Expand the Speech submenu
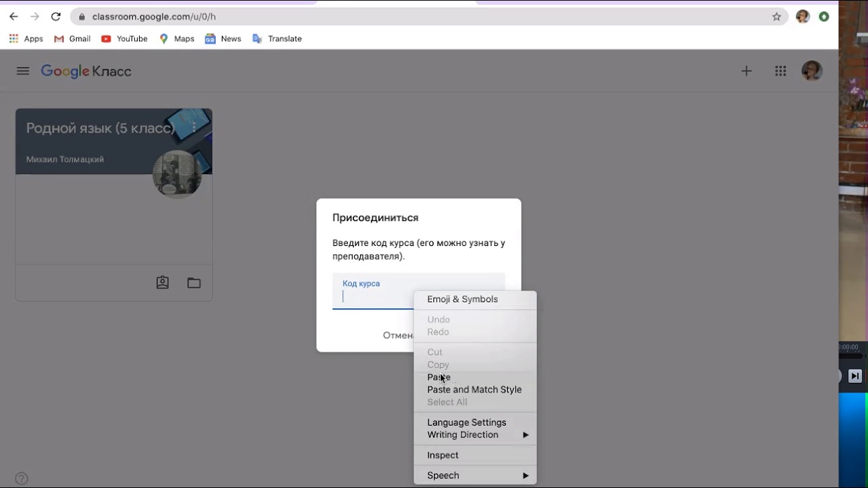Viewport: 868px width, 488px height. pyautogui.click(x=475, y=476)
